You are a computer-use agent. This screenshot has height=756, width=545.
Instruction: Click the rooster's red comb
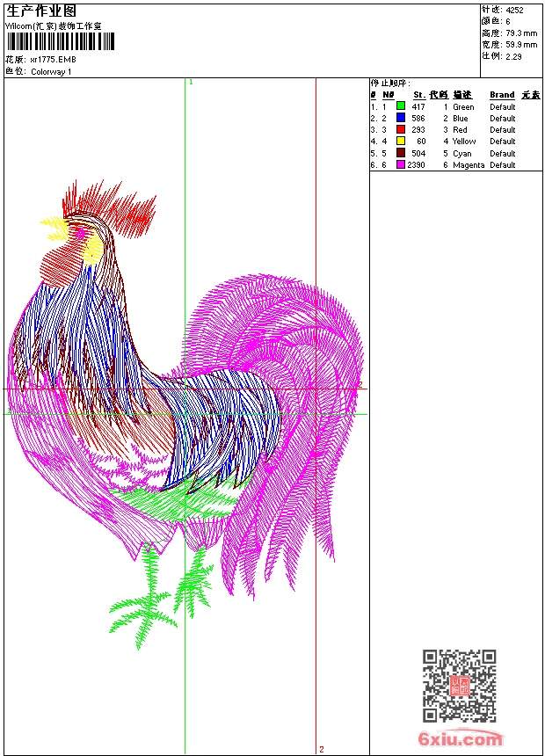click(x=111, y=207)
